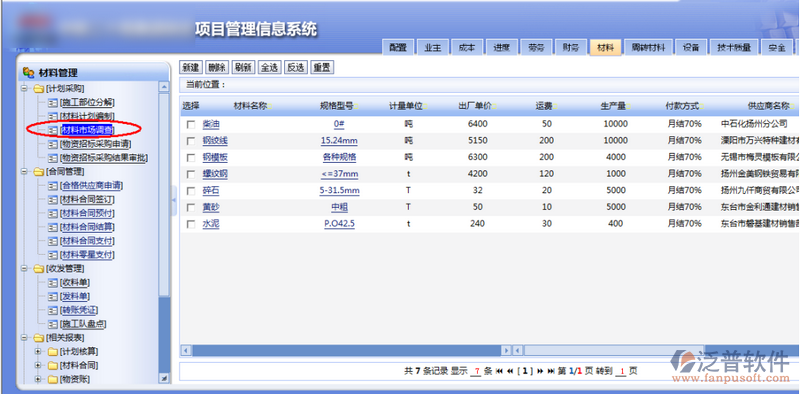Click the page number input after 转到
The width and height of the screenshot is (800, 394).
622,371
